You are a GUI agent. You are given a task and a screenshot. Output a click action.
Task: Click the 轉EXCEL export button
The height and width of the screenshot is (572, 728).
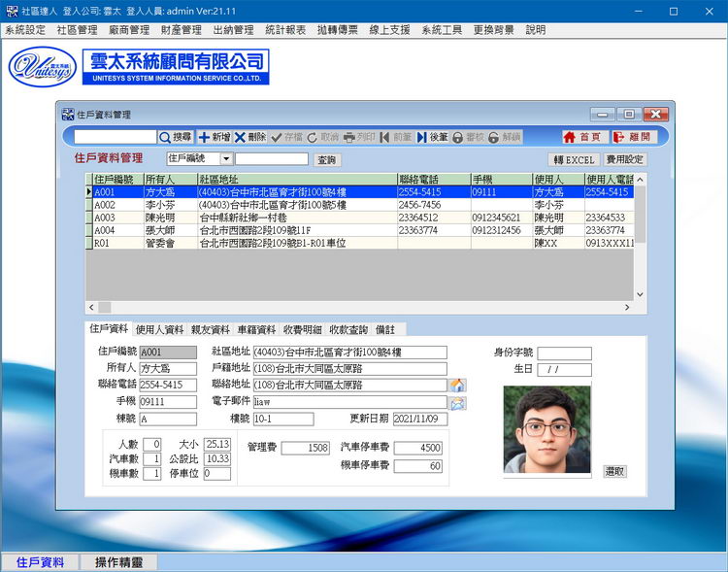click(574, 159)
